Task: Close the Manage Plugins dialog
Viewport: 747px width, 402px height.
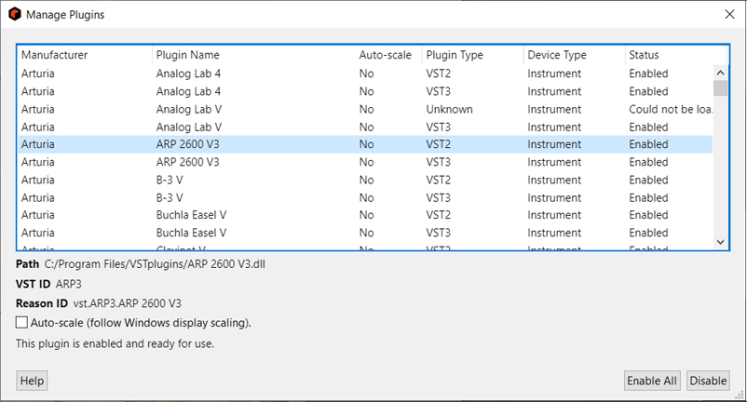Action: click(729, 14)
